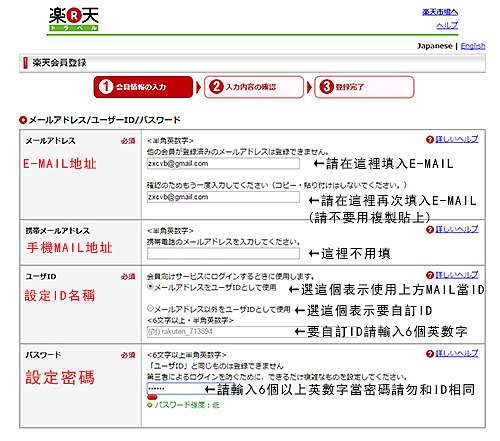The width and height of the screenshot is (500, 441).
Task: Click help question icon in ユーザID row
Action: tap(430, 275)
